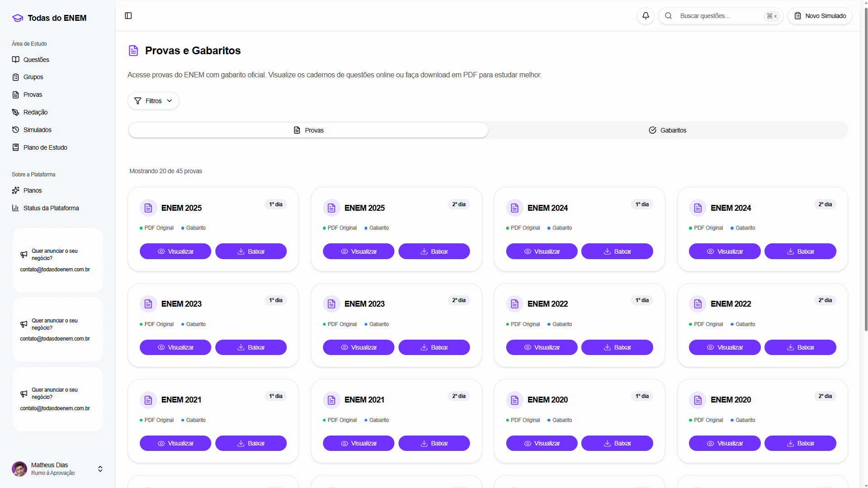Click the ENEM 2025 2º dia document icon
Image resolution: width=868 pixels, height=488 pixels.
(332, 208)
